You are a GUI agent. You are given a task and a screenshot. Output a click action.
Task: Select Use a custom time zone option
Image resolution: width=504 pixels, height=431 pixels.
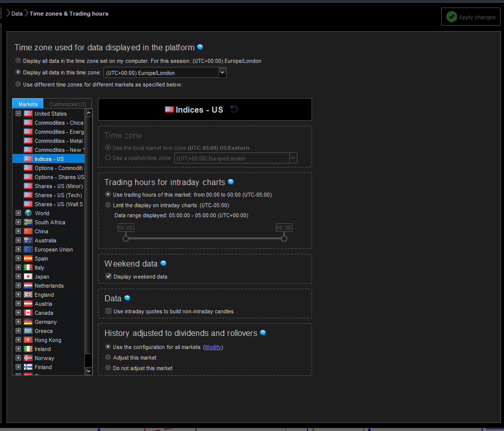click(108, 157)
